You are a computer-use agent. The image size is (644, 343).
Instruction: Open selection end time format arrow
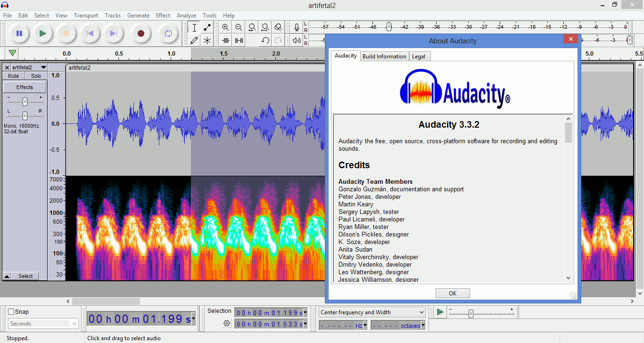(305, 324)
